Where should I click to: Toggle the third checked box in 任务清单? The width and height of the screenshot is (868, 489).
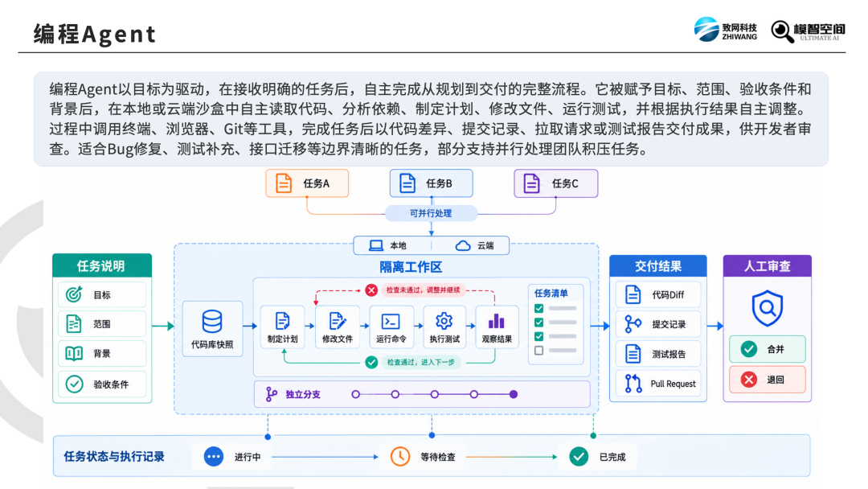(x=538, y=337)
